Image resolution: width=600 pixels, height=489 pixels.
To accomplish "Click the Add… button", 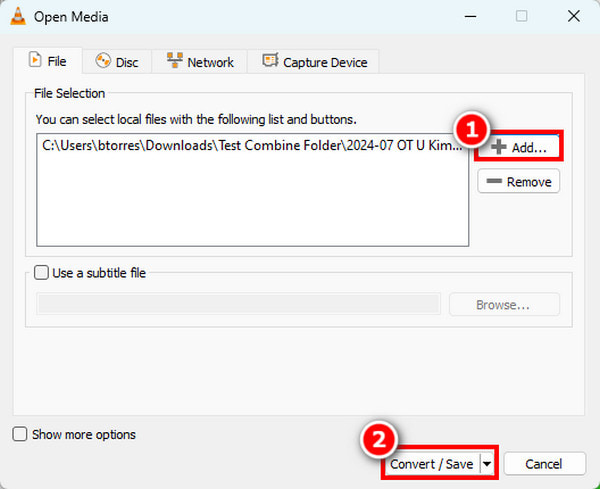I will click(x=519, y=147).
